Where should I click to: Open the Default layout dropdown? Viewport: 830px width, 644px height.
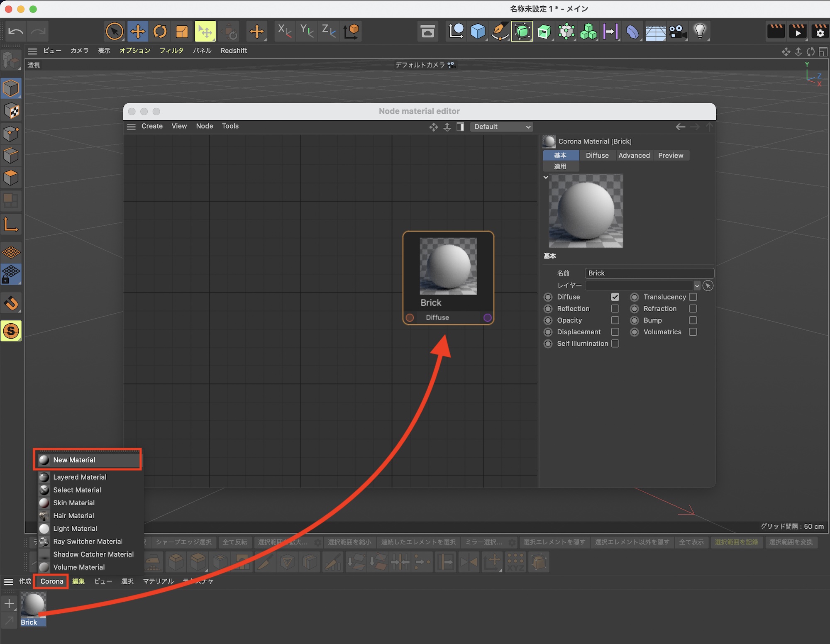(x=501, y=127)
